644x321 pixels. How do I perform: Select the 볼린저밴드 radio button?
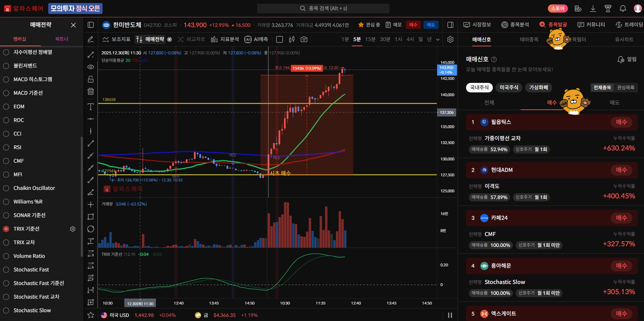[x=6, y=66]
